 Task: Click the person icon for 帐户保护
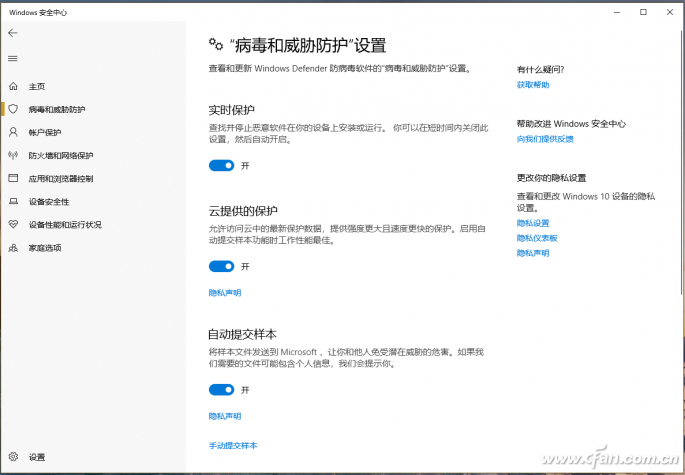point(14,132)
